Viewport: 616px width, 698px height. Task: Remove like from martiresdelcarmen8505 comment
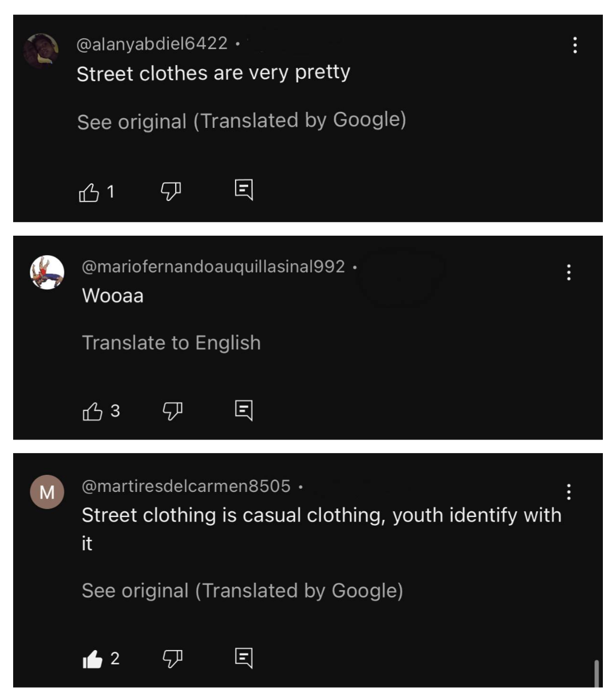coord(92,659)
